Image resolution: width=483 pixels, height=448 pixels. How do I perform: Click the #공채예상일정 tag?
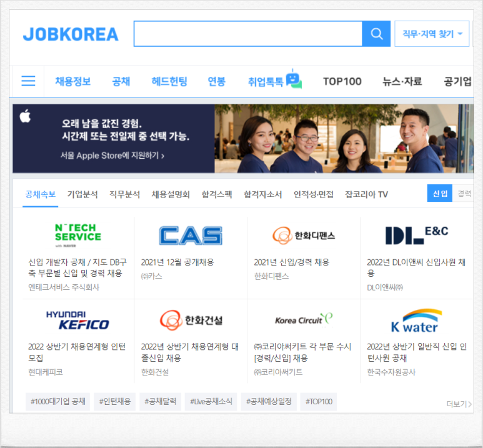(269, 401)
